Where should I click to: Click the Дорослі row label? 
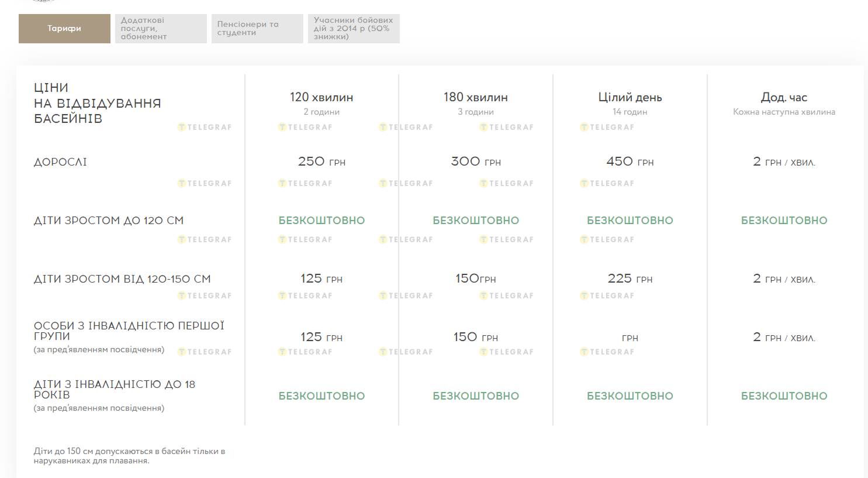point(60,162)
